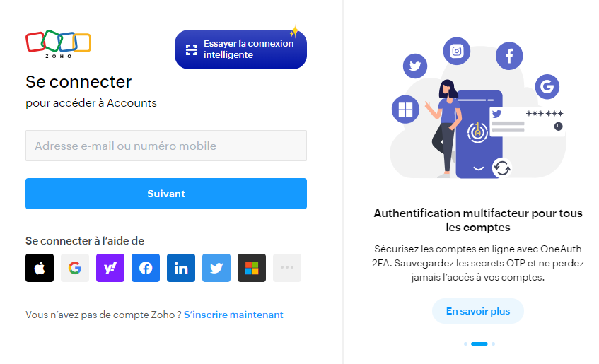Follow the S'inscrire maintenant link
The width and height of the screenshot is (599, 364).
233,315
